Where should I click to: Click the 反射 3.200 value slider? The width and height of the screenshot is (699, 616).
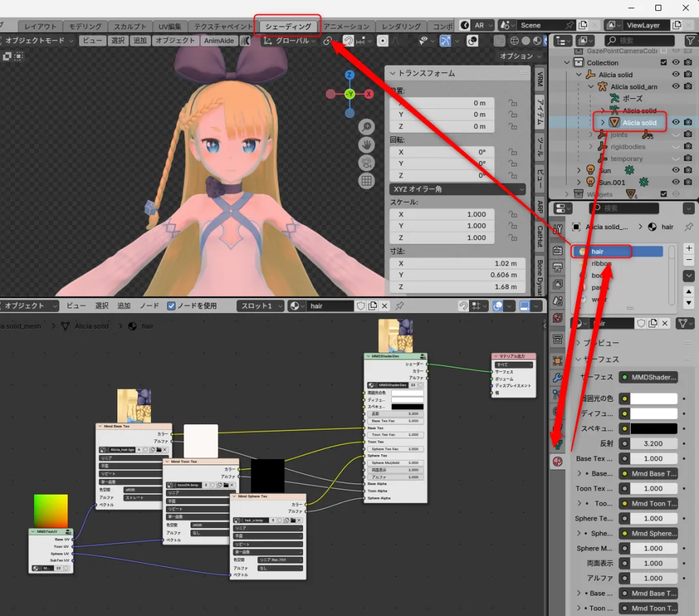coord(653,443)
